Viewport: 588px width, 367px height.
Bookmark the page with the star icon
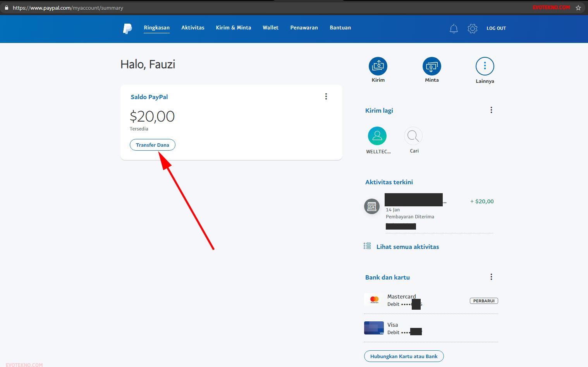point(578,7)
